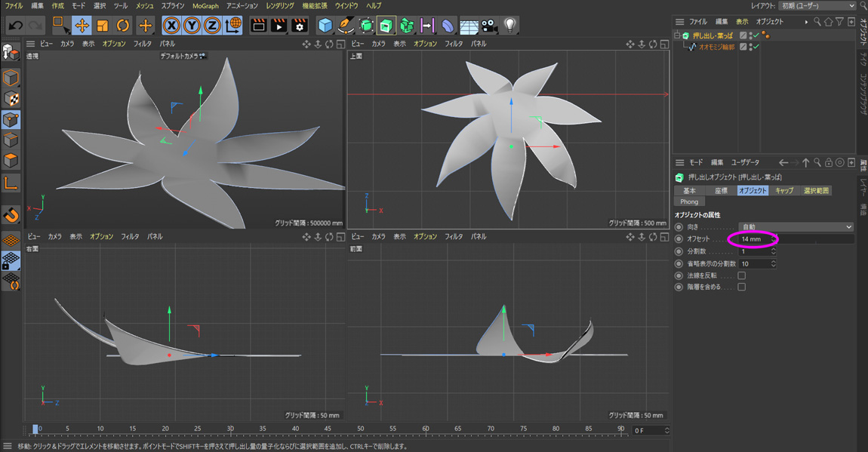Click the cube primitive icon
Screen dimensions: 868x452
click(x=325, y=26)
